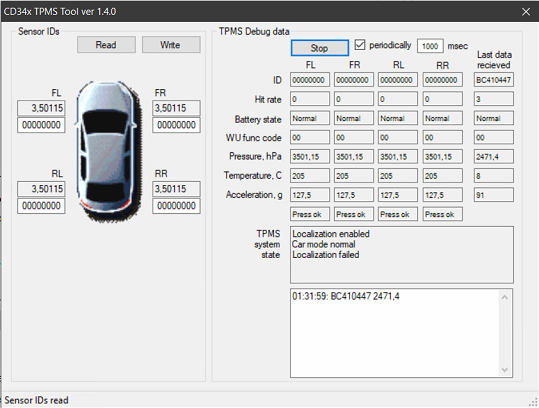Click the Last data received ID BC410447
539x408 pixels.
(x=494, y=80)
